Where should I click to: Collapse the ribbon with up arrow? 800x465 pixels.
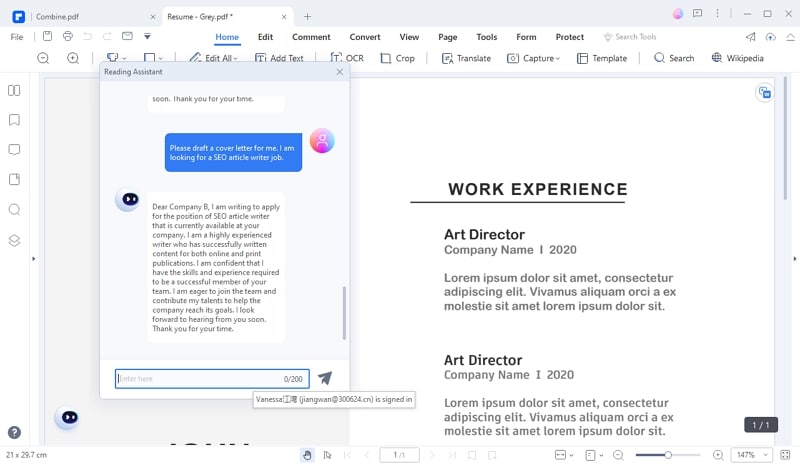[x=790, y=37]
